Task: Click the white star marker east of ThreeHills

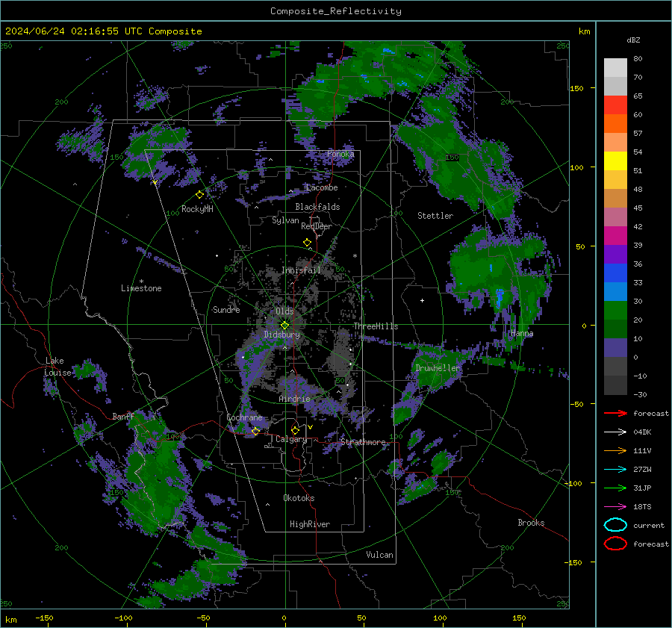Action: coord(422,300)
